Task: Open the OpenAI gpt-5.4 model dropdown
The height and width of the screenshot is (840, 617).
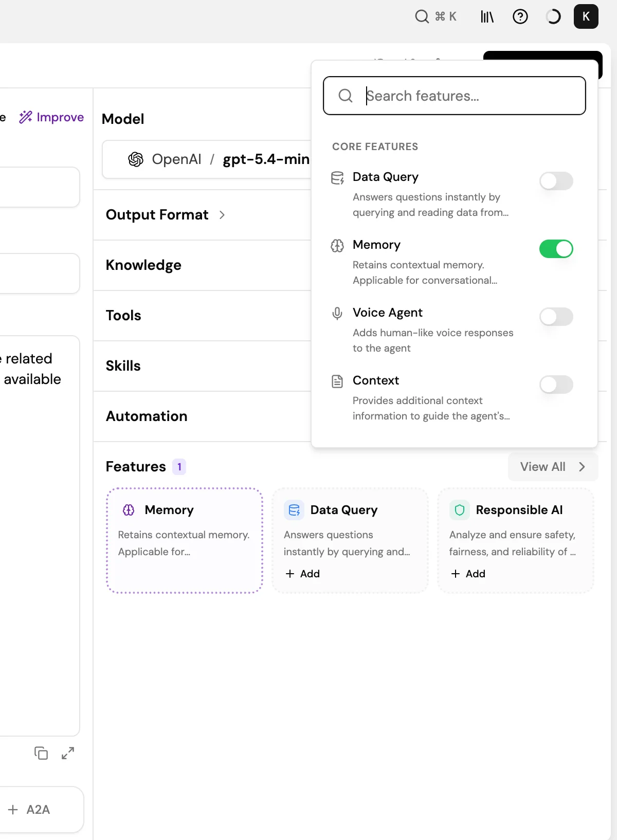Action: (207, 159)
